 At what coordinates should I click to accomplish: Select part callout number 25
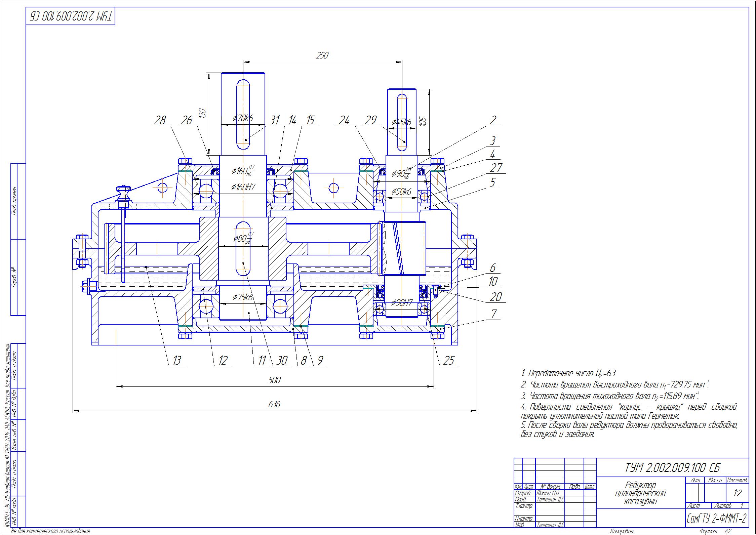tap(448, 361)
